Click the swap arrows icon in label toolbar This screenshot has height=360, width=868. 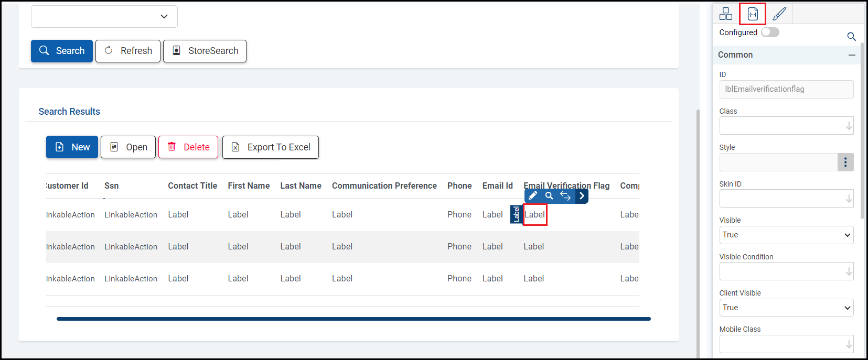(565, 196)
